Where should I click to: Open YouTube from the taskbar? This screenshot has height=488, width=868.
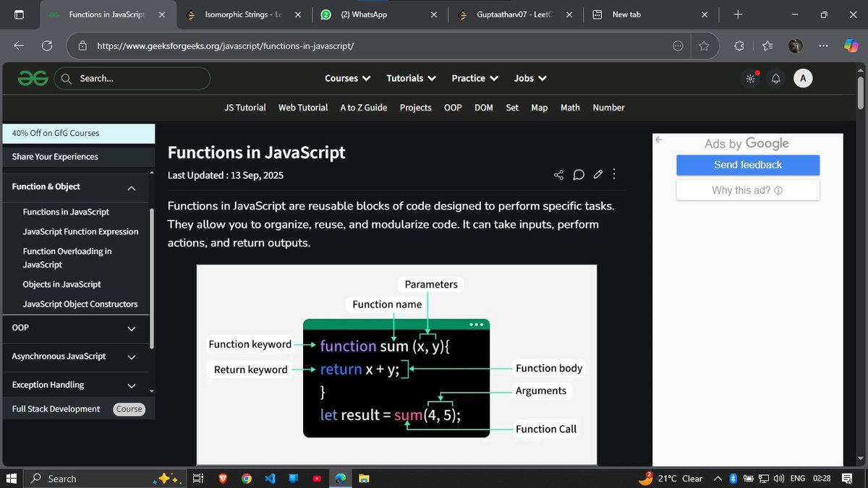(x=317, y=478)
